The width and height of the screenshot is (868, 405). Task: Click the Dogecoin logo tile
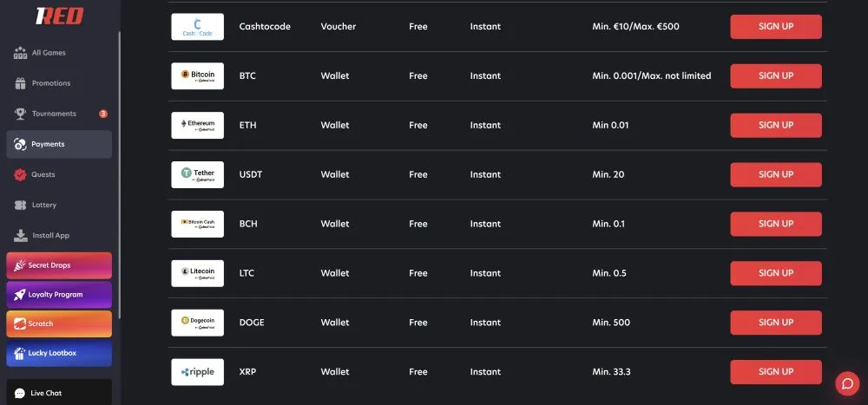(x=198, y=323)
